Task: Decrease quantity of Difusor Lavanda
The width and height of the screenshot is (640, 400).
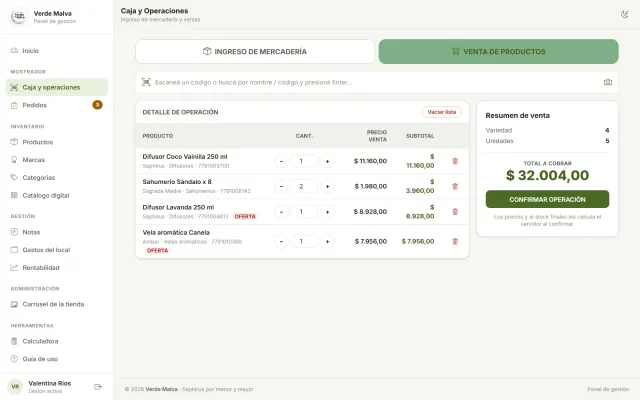Action: [281, 211]
